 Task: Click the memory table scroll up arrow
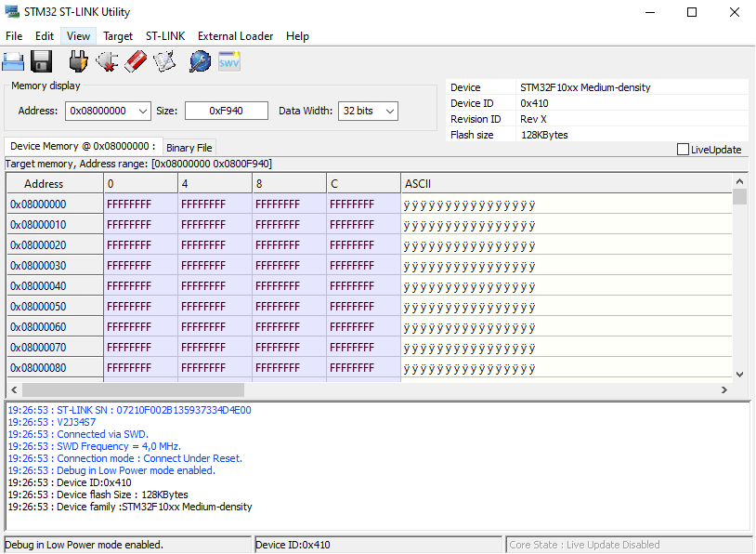(739, 181)
